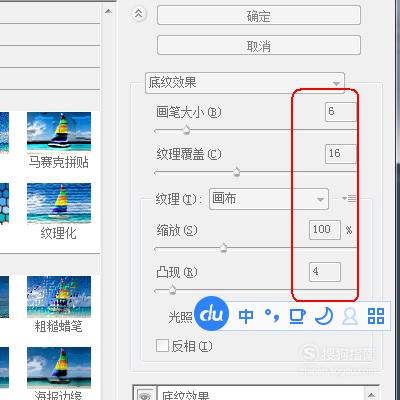Click the 凸现 value field

tap(325, 272)
